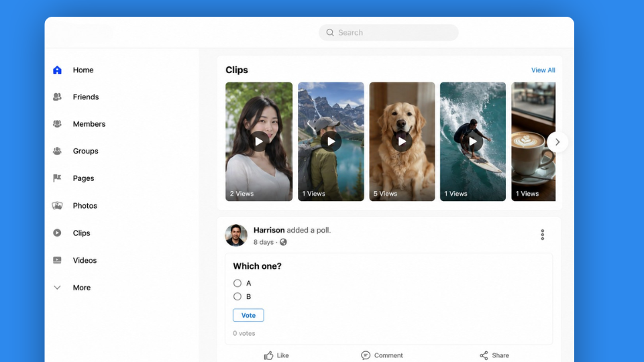The width and height of the screenshot is (644, 362).
Task: Click the Videos icon in sidebar
Action: coord(57,260)
